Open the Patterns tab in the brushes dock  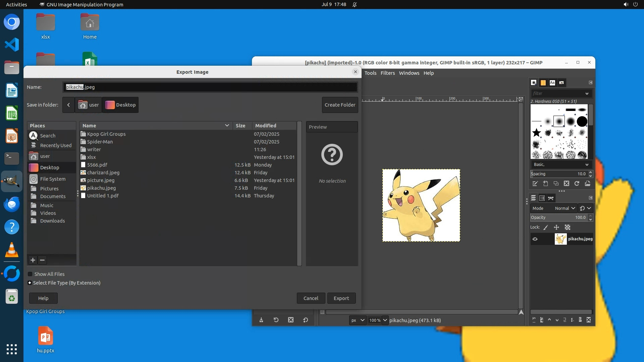(543, 82)
